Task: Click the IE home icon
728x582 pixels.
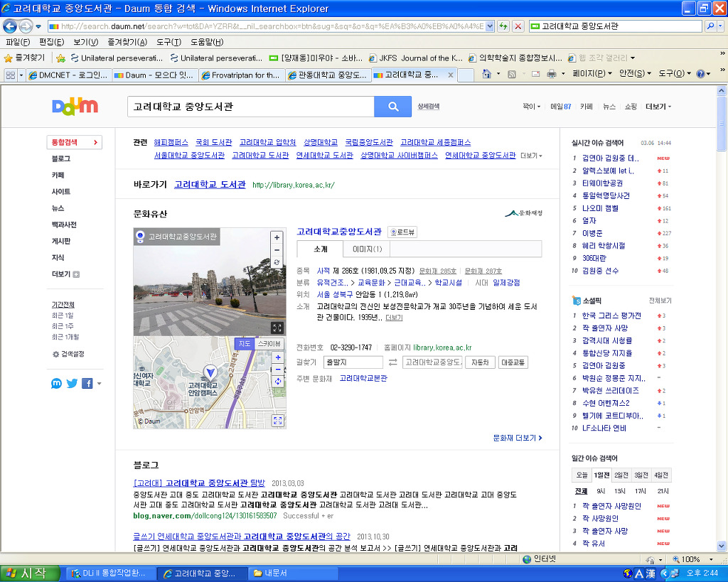Action: (486, 74)
